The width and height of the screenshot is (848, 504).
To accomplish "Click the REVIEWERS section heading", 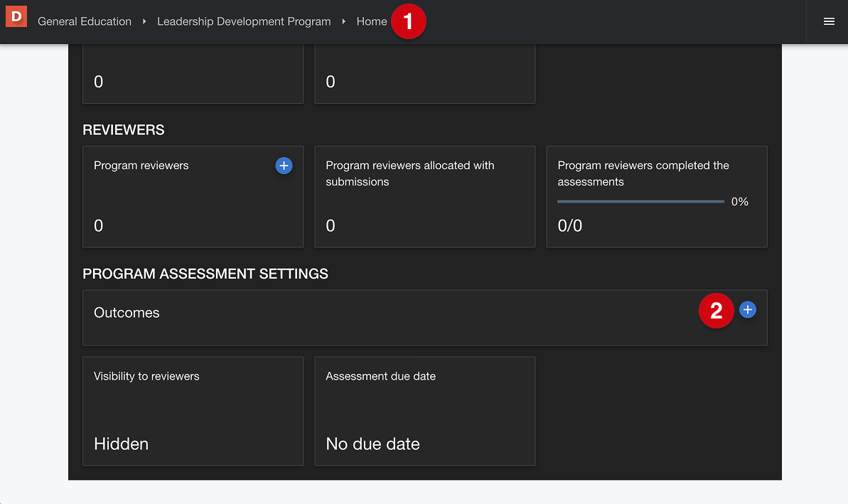I will tap(123, 130).
